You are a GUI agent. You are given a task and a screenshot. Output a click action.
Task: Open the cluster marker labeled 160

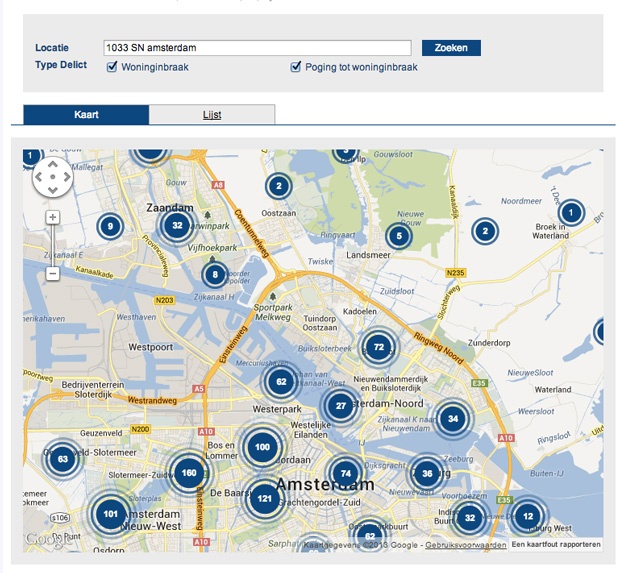[189, 473]
